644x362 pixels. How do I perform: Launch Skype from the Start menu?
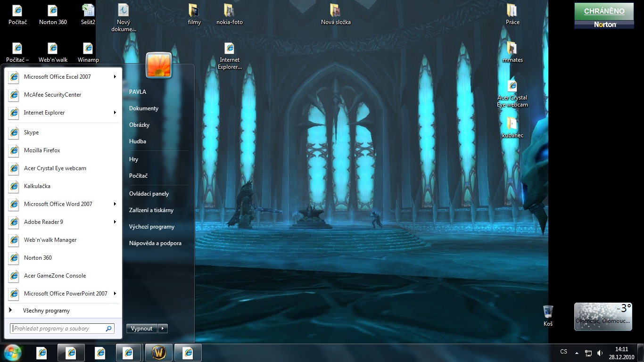tap(63, 132)
